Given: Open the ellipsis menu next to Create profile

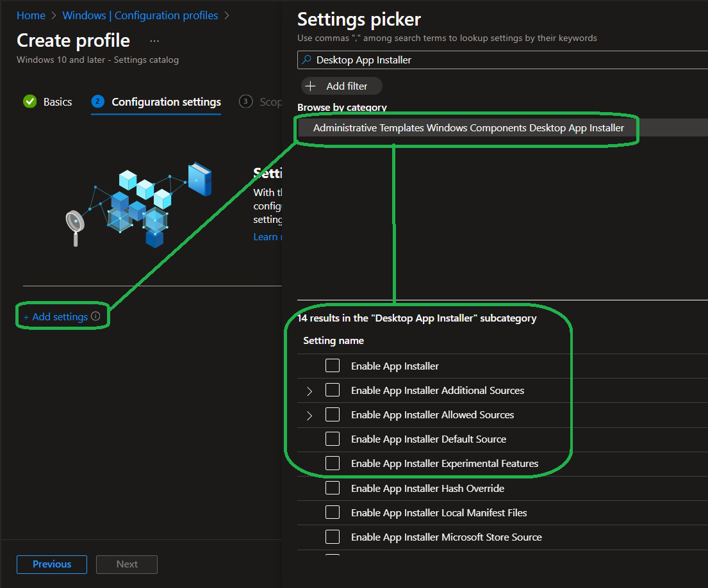Looking at the screenshot, I should point(154,41).
